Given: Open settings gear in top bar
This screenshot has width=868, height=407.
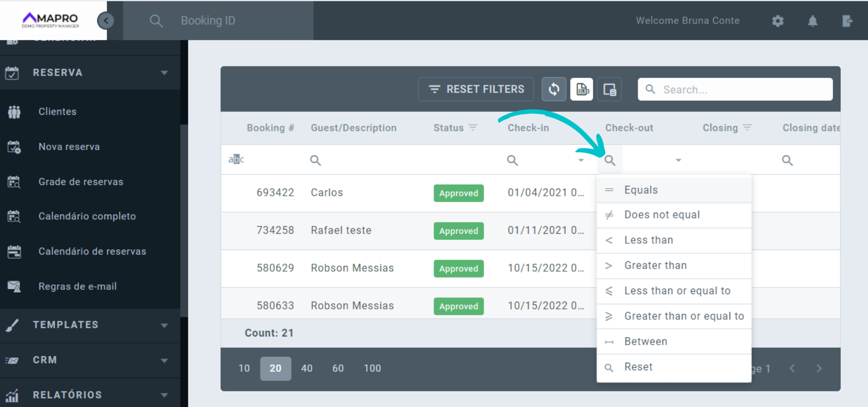Looking at the screenshot, I should point(778,21).
